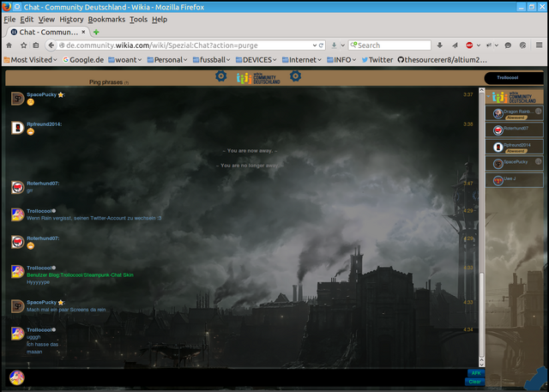
Task: Select Rpfreund2014 in the user list
Action: click(514, 147)
